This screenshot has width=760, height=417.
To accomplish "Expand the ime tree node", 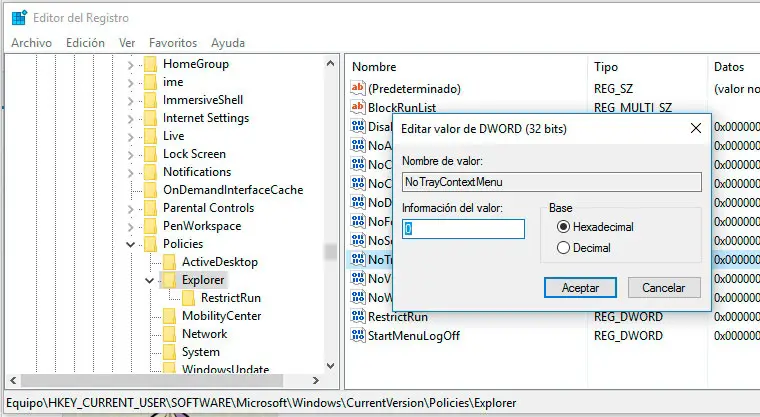I will coord(130,82).
